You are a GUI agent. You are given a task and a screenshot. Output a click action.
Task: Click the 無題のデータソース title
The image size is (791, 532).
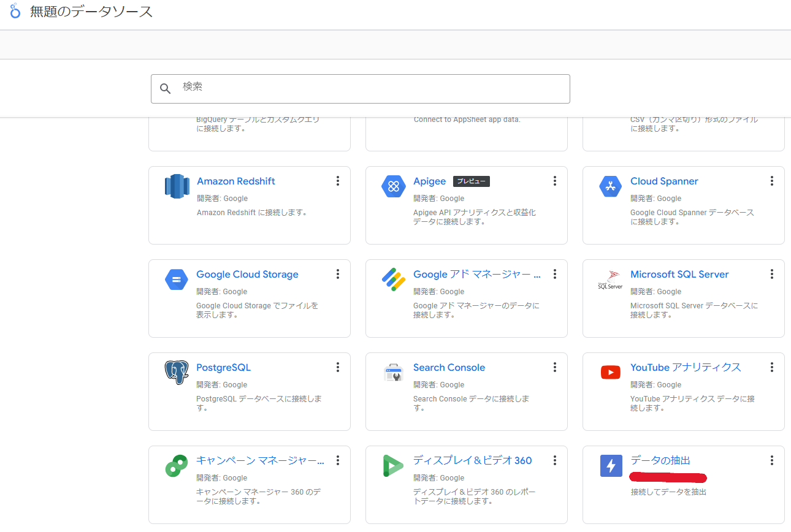pyautogui.click(x=91, y=12)
